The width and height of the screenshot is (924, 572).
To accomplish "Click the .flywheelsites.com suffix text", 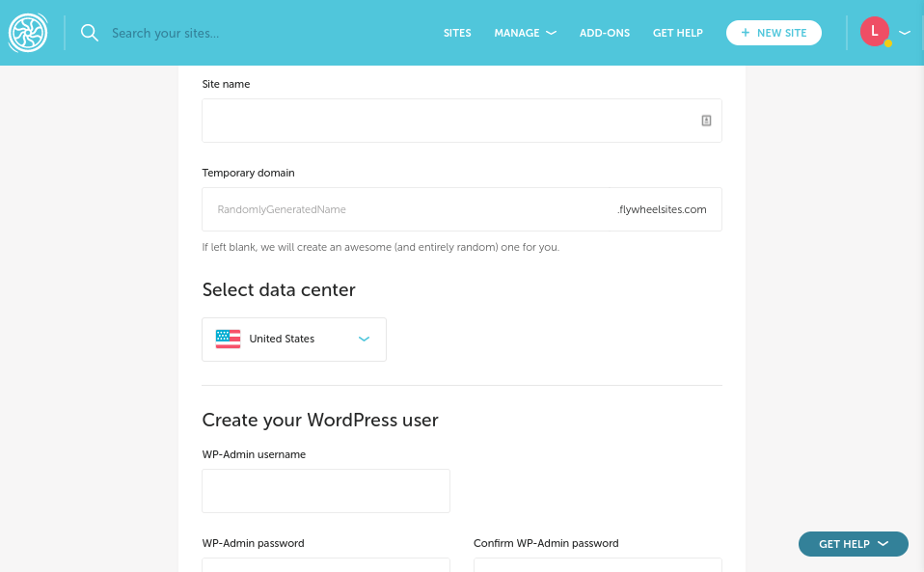I will pos(662,209).
